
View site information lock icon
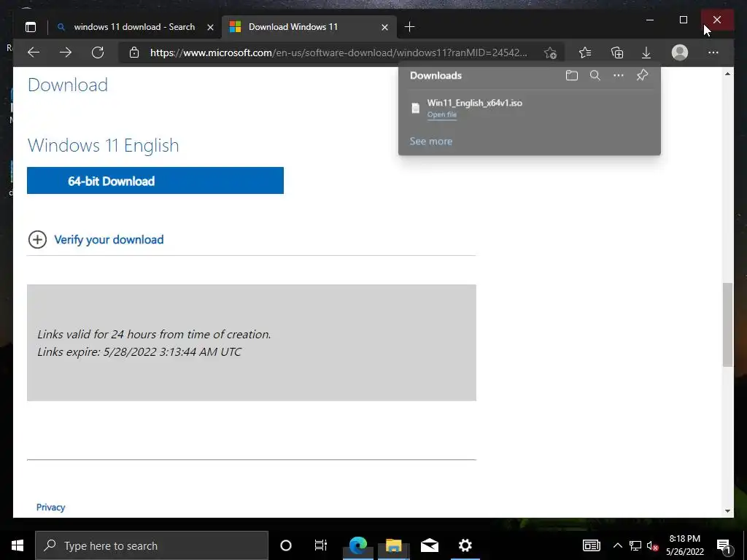click(134, 52)
